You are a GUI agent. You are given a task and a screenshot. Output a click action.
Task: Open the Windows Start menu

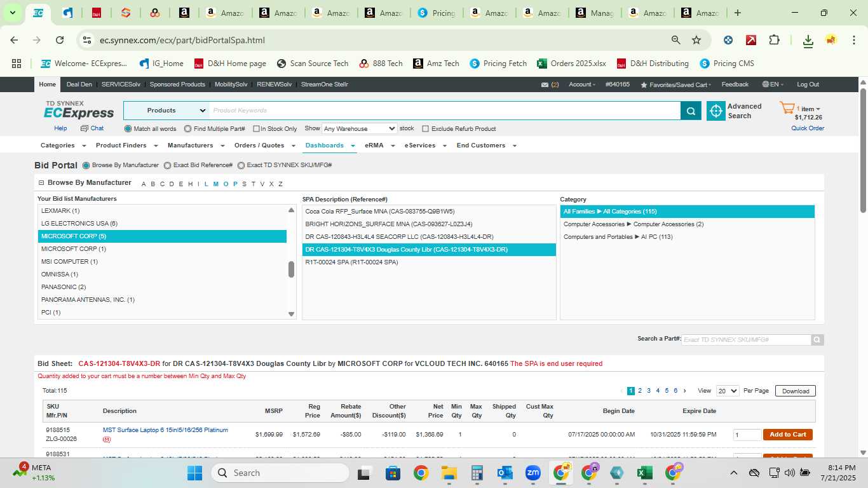click(x=194, y=473)
